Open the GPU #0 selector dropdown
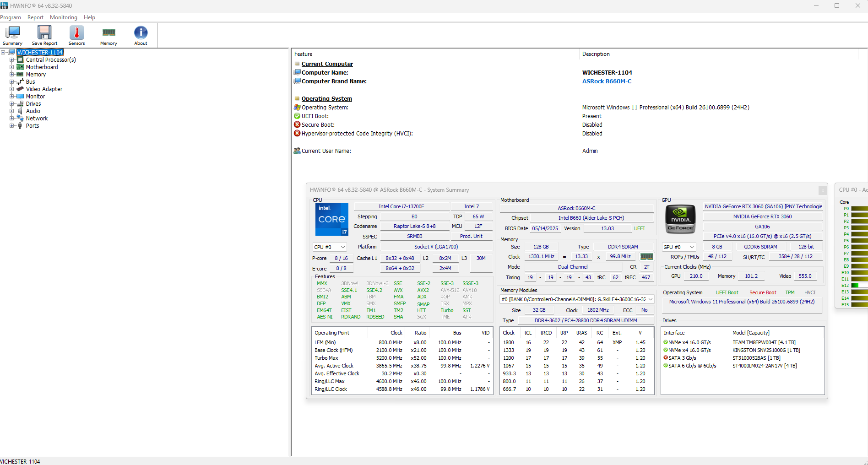The width and height of the screenshot is (868, 465). [x=679, y=247]
